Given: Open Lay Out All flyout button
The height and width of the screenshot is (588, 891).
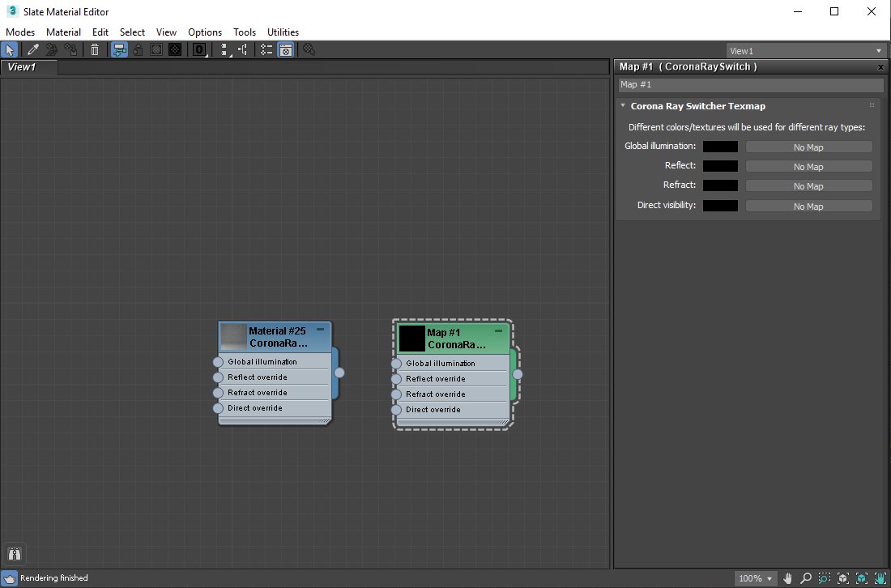Looking at the screenshot, I should coord(225,50).
